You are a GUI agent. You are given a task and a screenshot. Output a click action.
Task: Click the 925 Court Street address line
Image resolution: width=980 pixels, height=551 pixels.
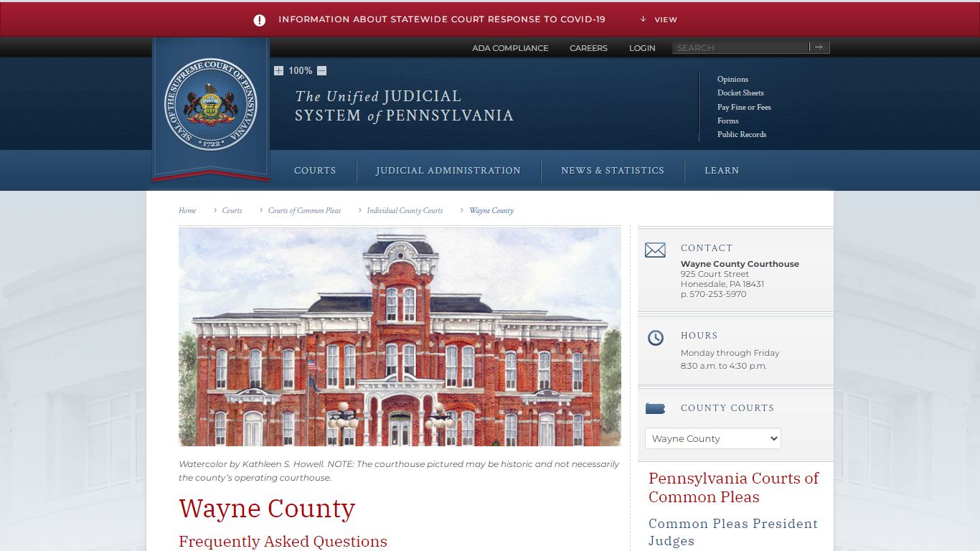coord(715,274)
